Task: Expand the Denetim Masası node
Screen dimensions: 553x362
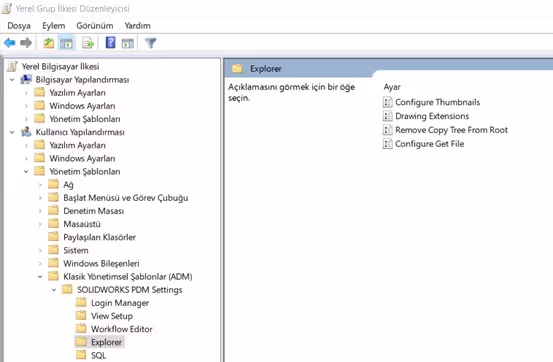Action: pos(40,211)
